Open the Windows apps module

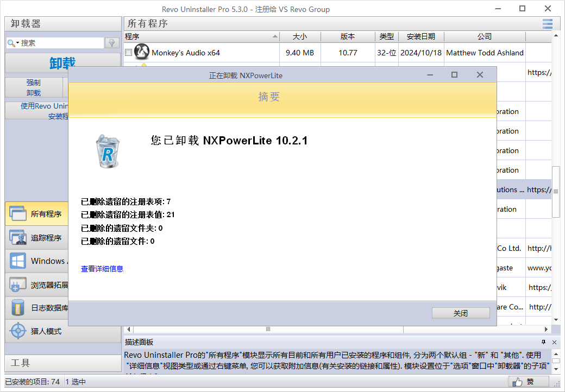pyautogui.click(x=36, y=261)
